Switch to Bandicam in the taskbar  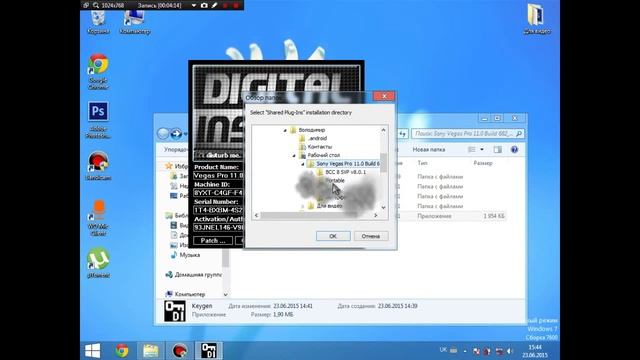[x=180, y=350]
